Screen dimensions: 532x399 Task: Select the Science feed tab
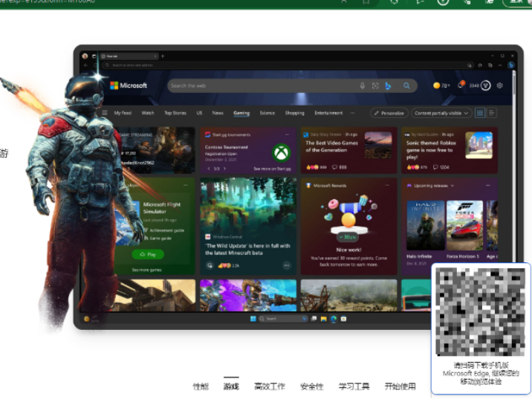[x=267, y=113]
